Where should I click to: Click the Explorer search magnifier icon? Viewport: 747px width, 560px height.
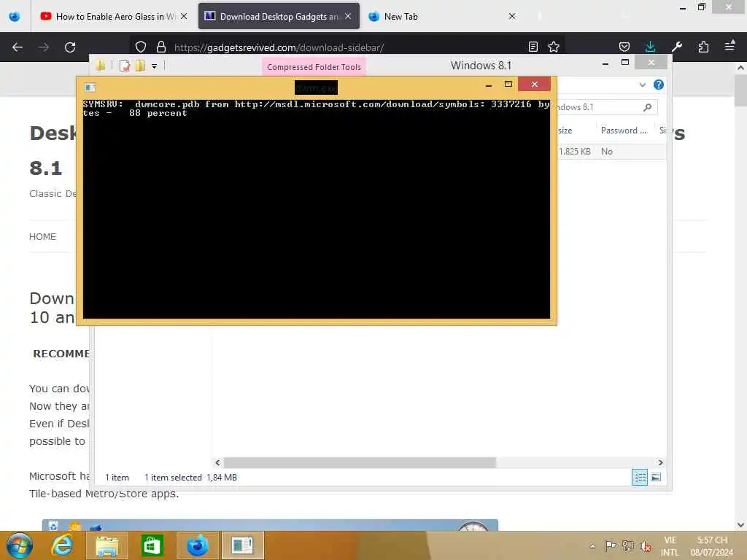click(648, 107)
